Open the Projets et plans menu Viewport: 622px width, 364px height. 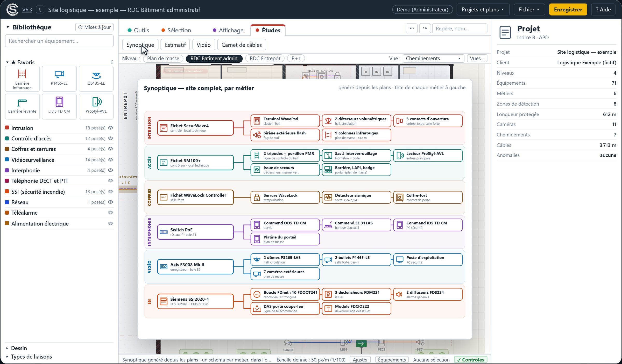pyautogui.click(x=483, y=10)
